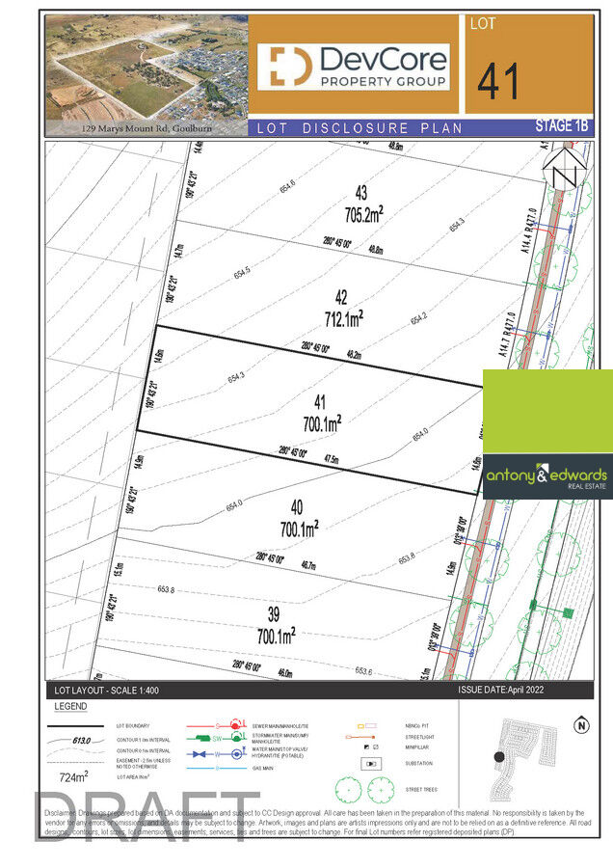
Task: Click the black dot on the locator map
Action: (x=499, y=757)
